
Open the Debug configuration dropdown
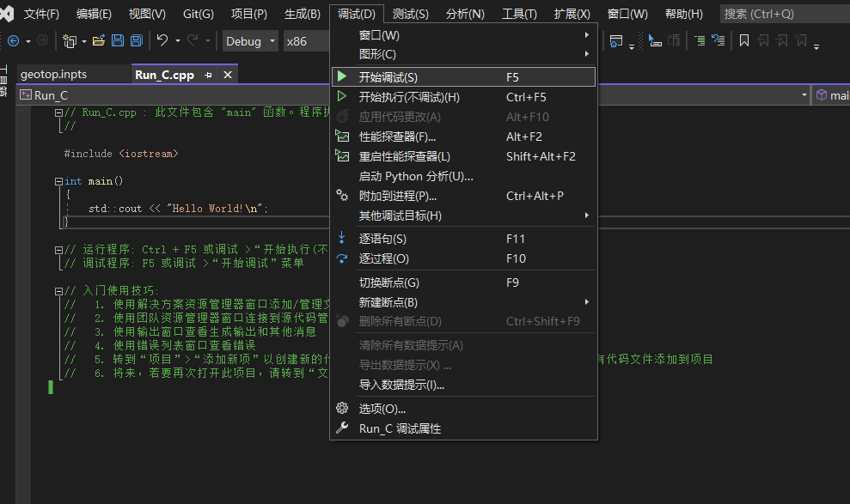click(250, 41)
